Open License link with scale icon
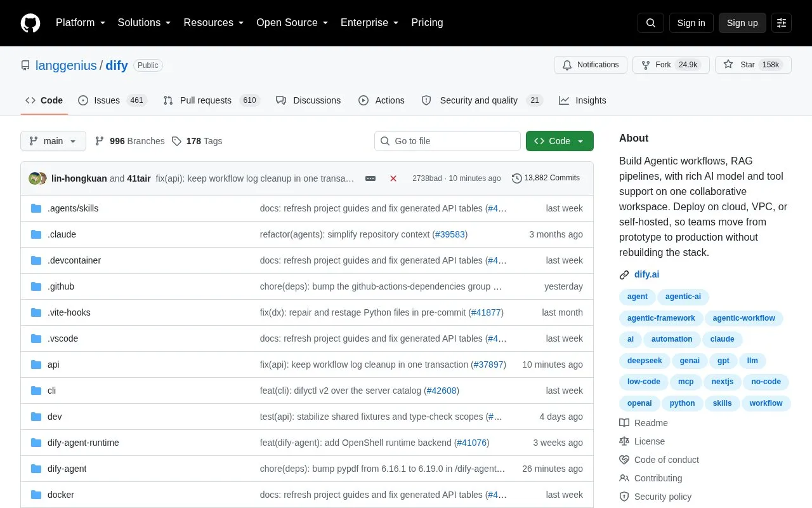The height and width of the screenshot is (508, 812). [642, 441]
